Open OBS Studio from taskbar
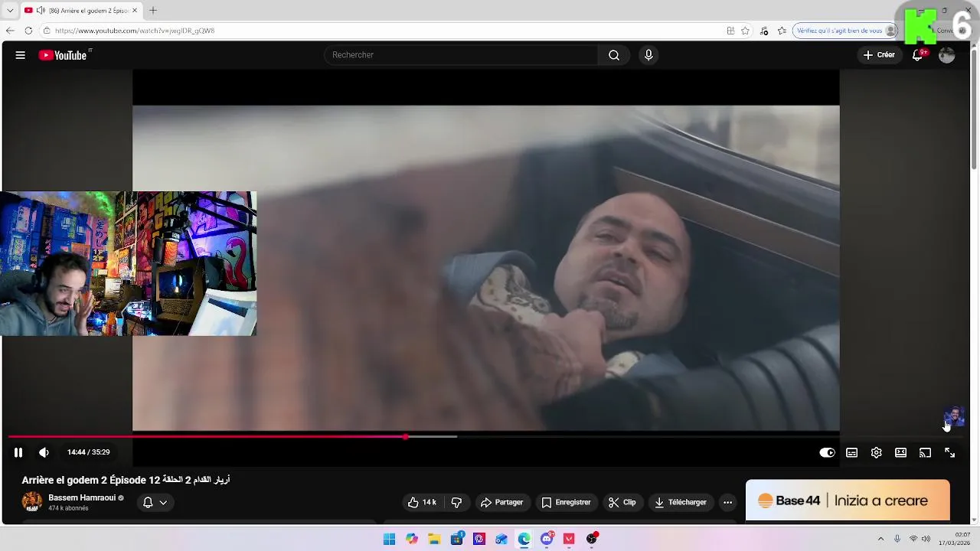The width and height of the screenshot is (980, 551). 591,539
